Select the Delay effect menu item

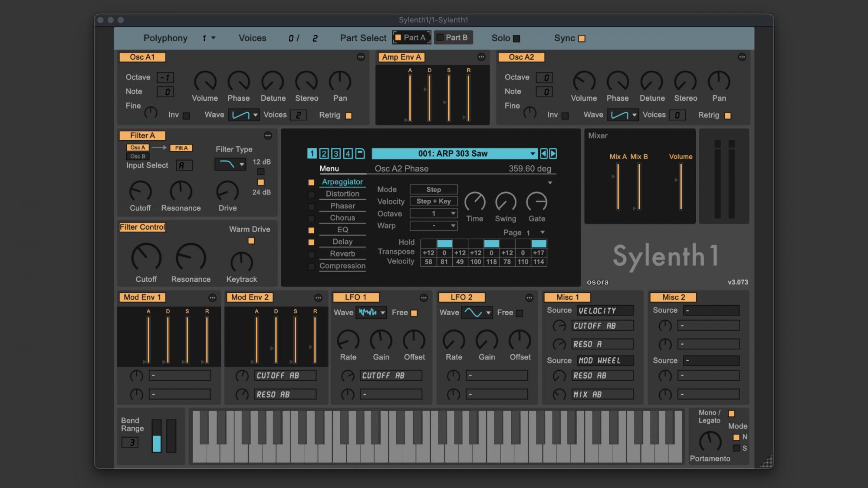pyautogui.click(x=343, y=242)
